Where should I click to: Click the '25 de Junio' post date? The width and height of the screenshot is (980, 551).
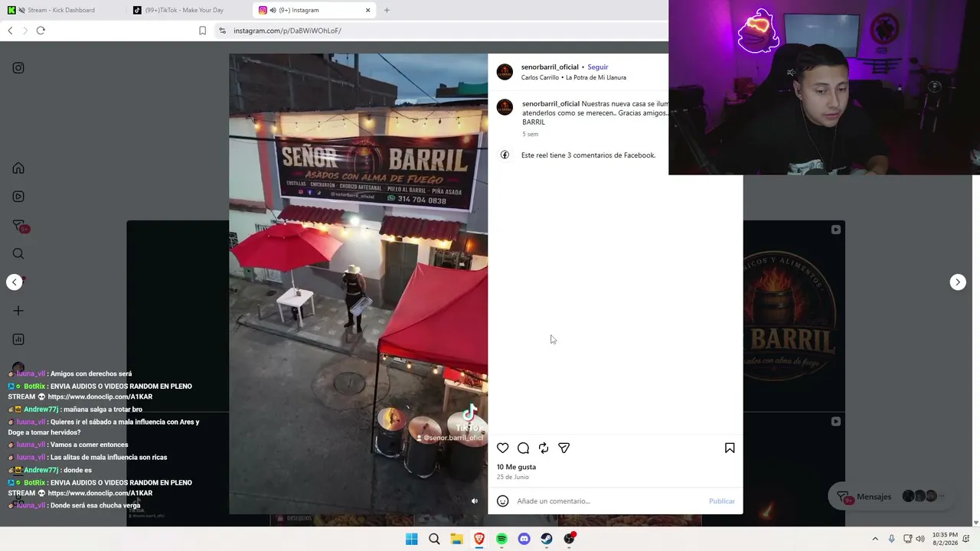512,478
